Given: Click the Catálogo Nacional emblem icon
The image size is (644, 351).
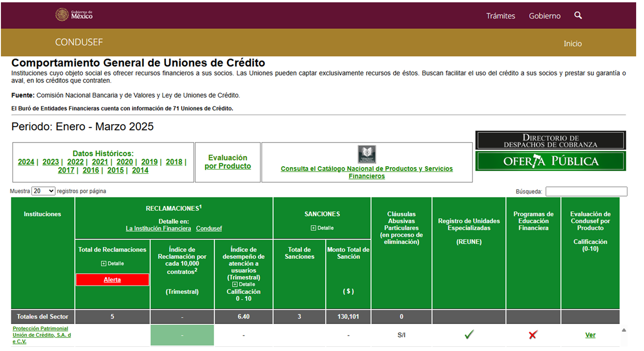Looking at the screenshot, I should coord(366,155).
